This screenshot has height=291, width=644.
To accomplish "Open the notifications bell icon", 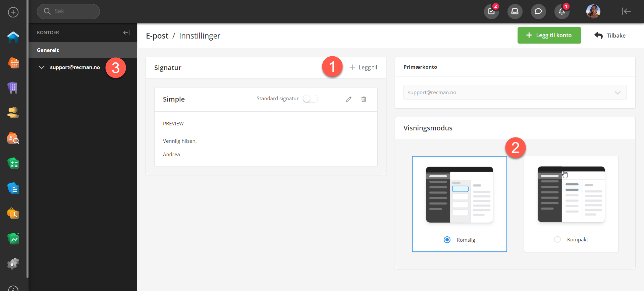I will [561, 12].
